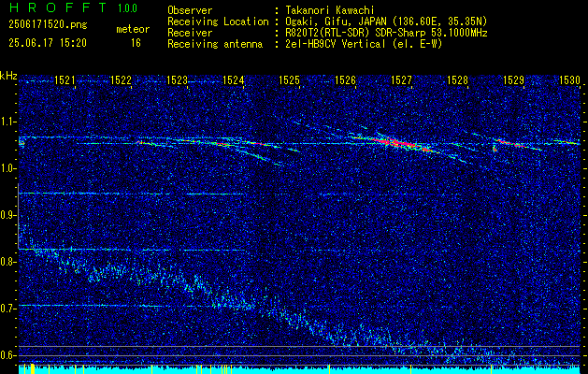Click the observer name Takanori Kawachi
This screenshot has height=374, width=588.
[330, 10]
